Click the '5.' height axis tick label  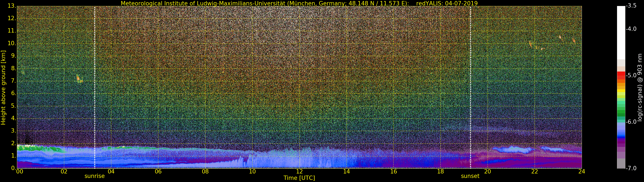pos(13,106)
